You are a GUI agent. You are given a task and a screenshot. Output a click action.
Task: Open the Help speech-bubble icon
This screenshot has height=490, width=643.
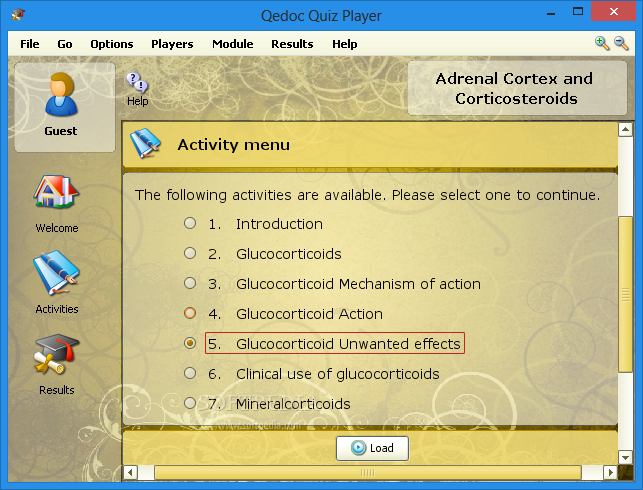(137, 83)
